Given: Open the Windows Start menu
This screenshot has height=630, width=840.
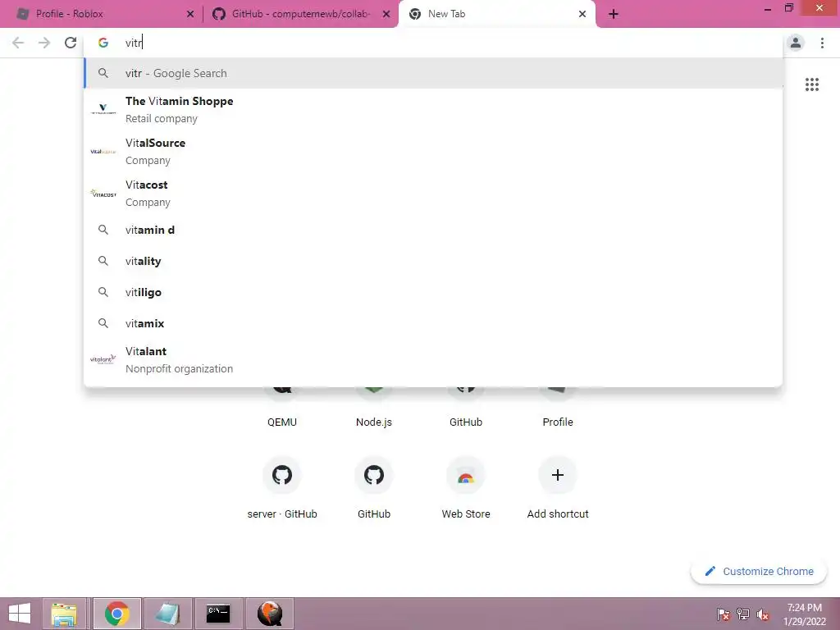Looking at the screenshot, I should [x=20, y=614].
